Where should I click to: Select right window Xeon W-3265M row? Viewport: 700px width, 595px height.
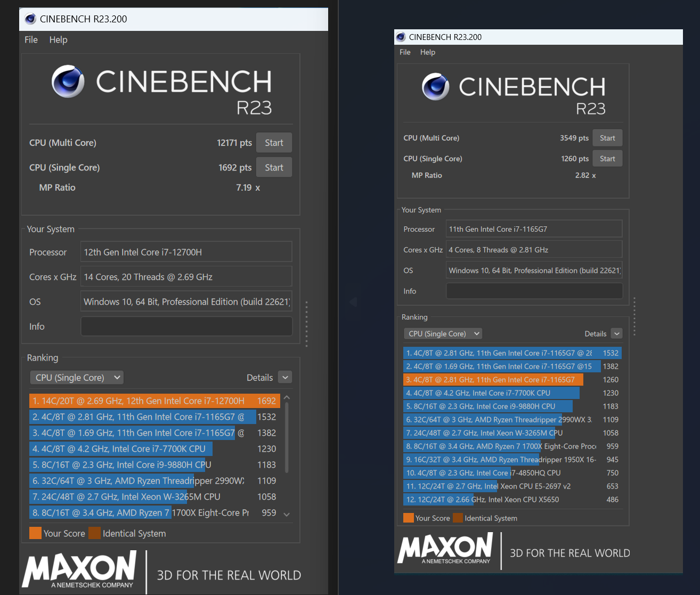(x=512, y=433)
